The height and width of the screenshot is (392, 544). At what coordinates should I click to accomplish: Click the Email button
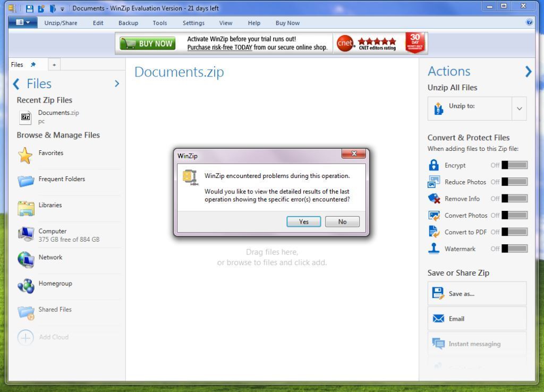[477, 319]
